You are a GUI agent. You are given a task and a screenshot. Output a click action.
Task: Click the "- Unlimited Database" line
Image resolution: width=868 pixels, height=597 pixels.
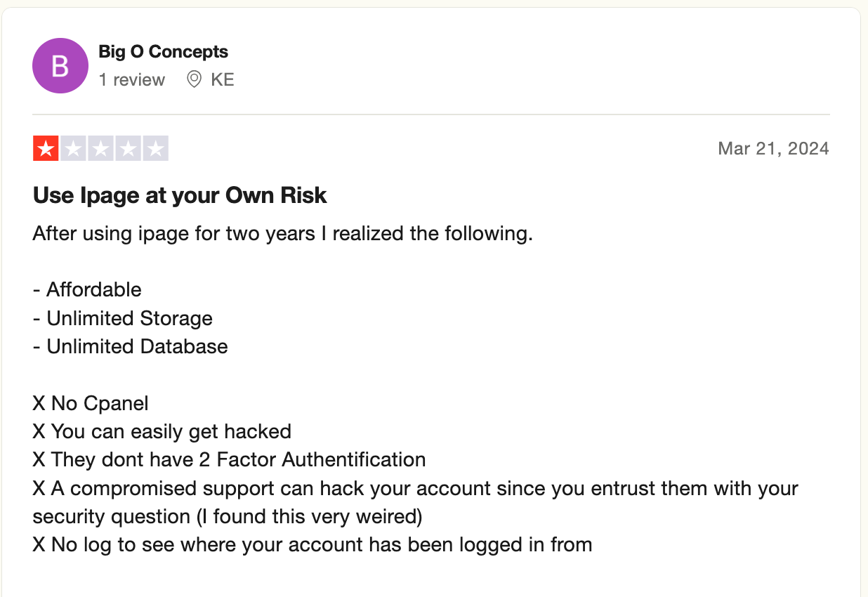pyautogui.click(x=131, y=346)
